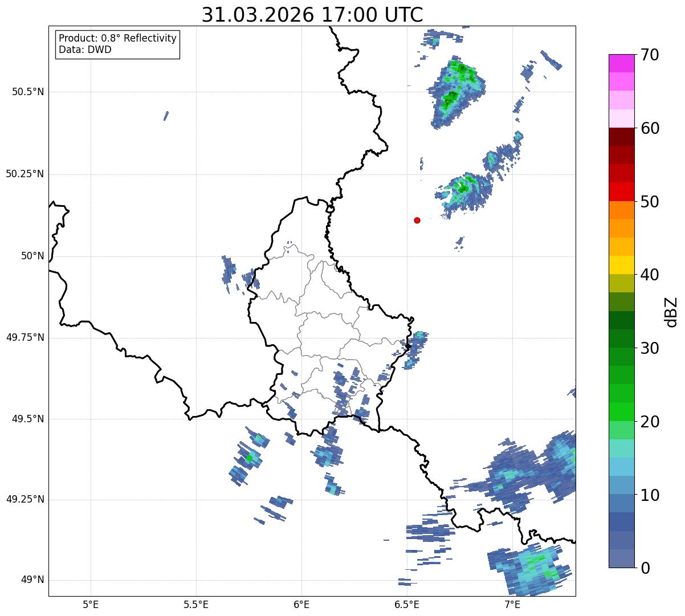The height and width of the screenshot is (616, 685).
Task: Click the latitude label 50.25°N
Action: coord(25,174)
